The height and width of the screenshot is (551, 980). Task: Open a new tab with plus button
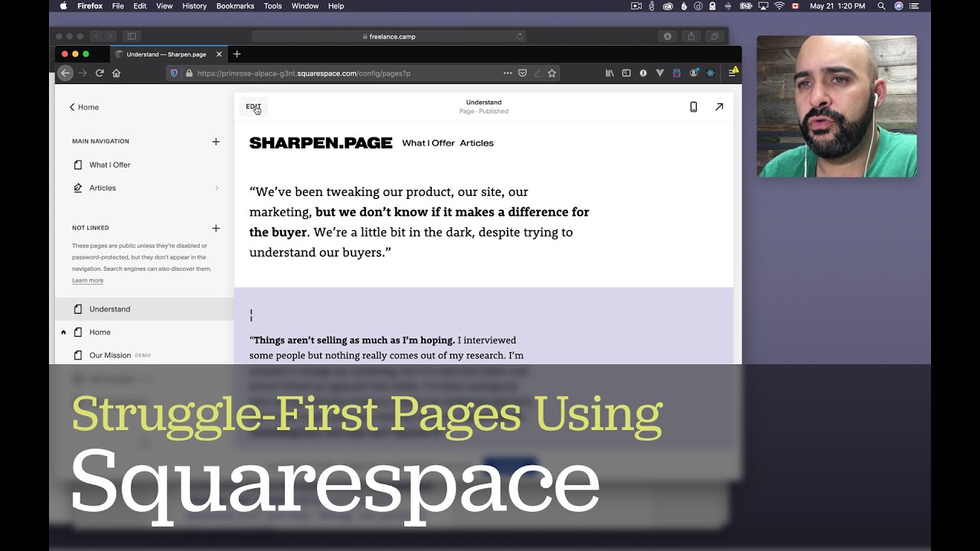click(237, 54)
